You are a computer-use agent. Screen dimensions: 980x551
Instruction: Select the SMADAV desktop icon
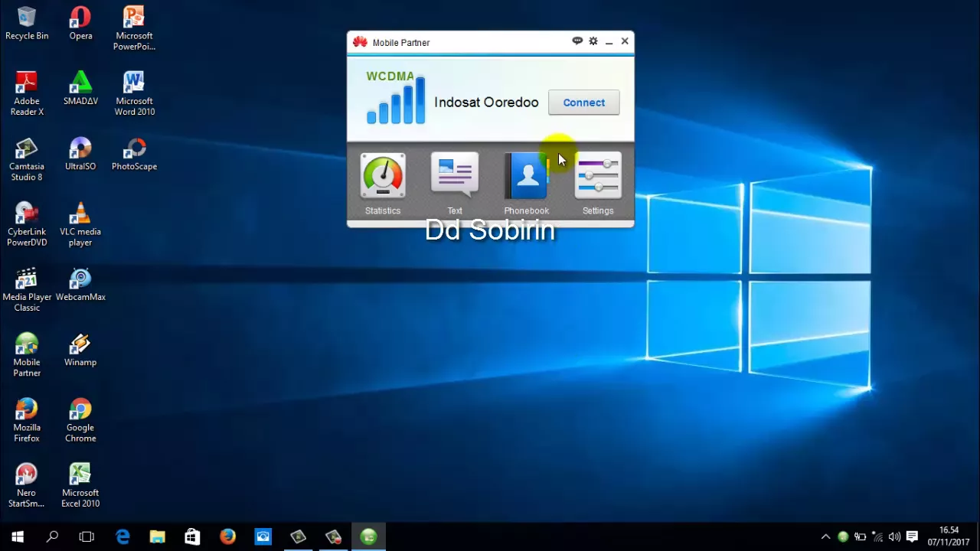click(x=80, y=89)
